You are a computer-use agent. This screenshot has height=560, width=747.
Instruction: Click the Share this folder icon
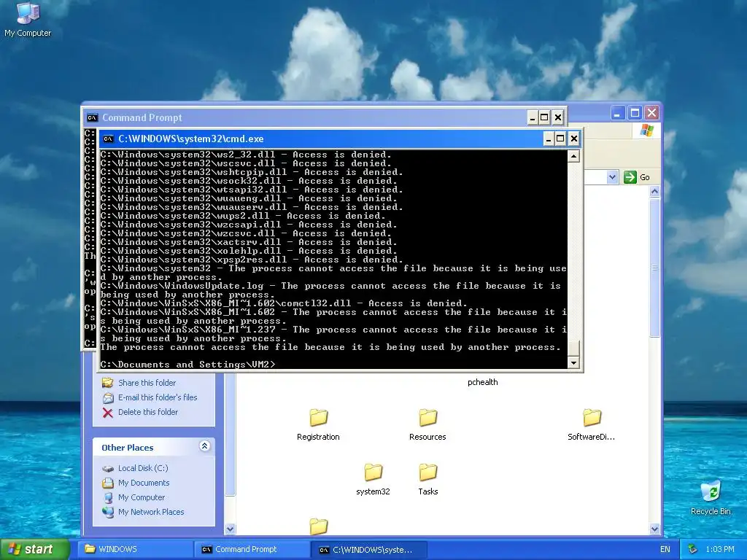108,383
